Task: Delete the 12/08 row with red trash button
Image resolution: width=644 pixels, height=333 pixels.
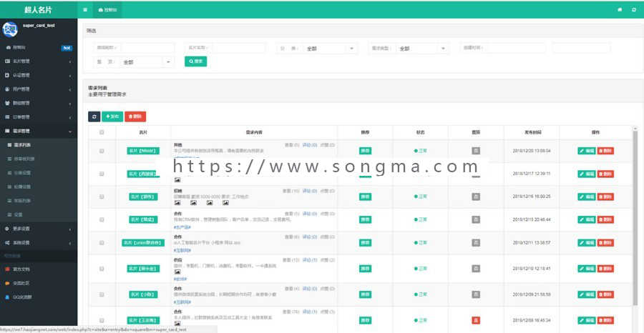Action: pos(605,320)
